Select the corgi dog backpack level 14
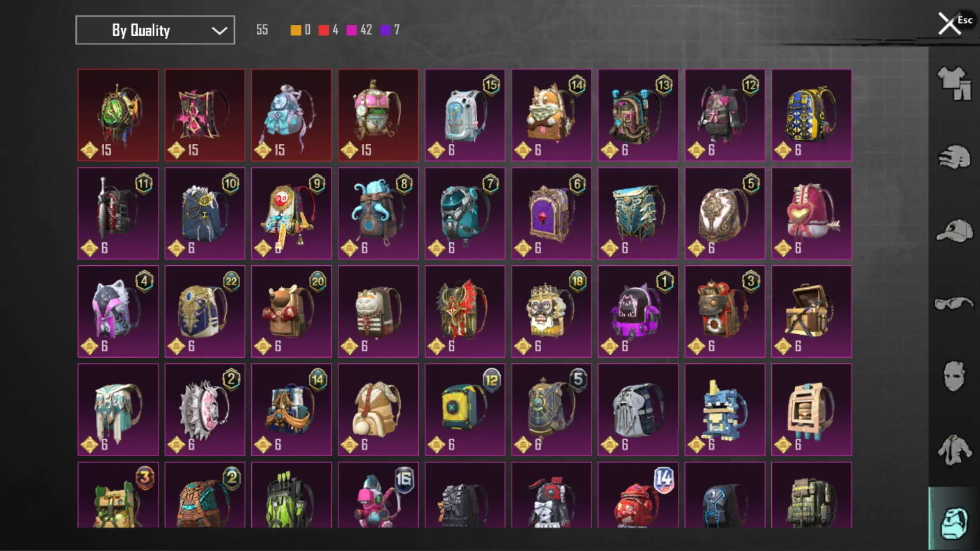Image resolution: width=980 pixels, height=551 pixels. coord(551,115)
